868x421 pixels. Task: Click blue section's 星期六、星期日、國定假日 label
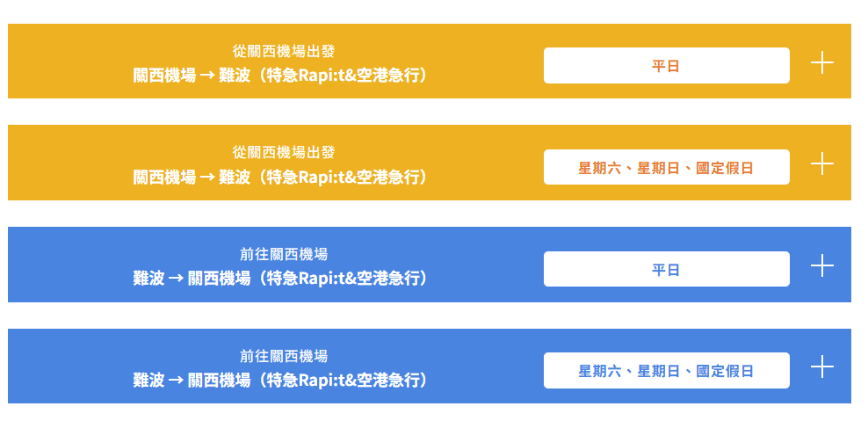[666, 371]
